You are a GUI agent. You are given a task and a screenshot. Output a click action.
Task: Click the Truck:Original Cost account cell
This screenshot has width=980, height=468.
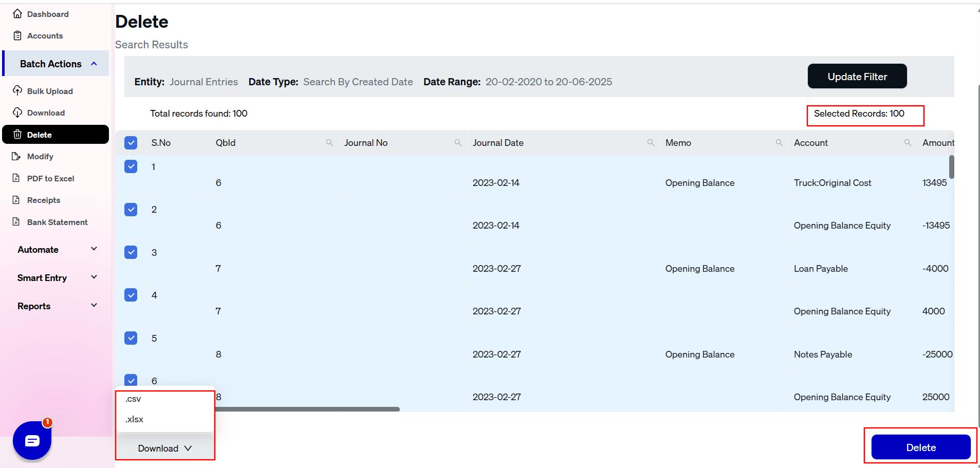click(833, 183)
